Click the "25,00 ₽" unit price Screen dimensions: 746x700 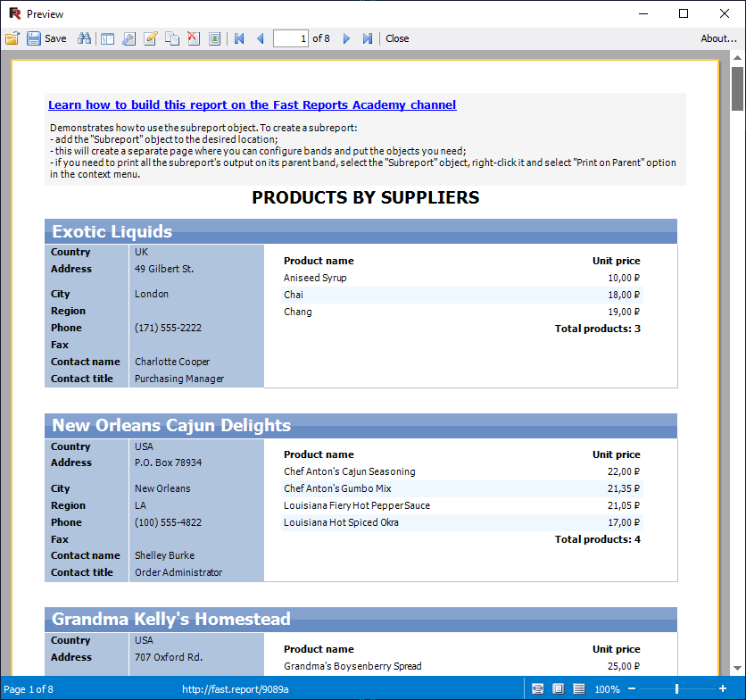click(x=624, y=666)
